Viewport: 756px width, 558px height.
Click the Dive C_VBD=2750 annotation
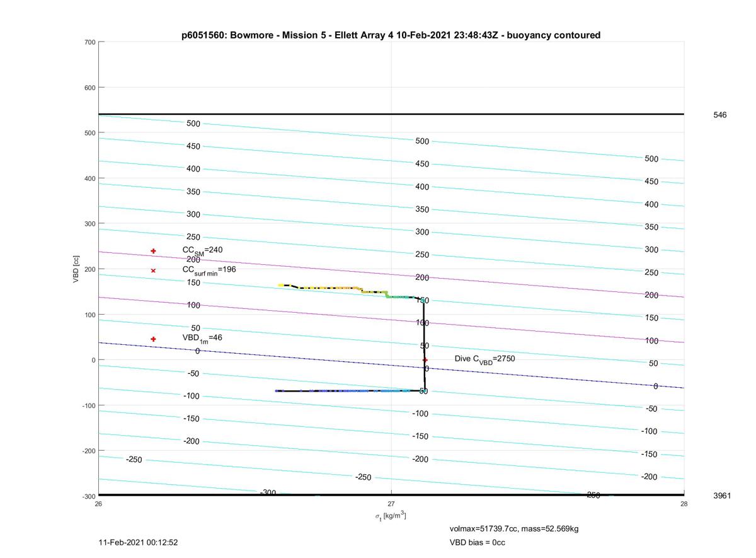pyautogui.click(x=484, y=359)
